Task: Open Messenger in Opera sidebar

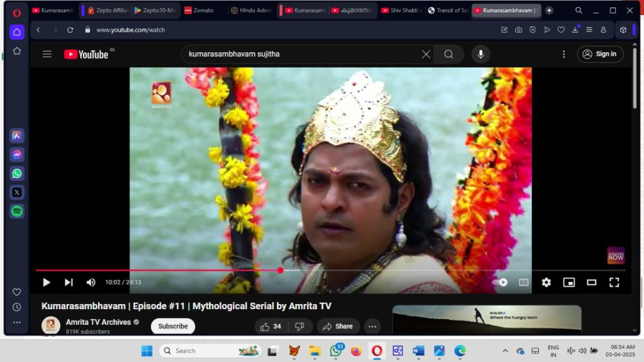Action: (x=17, y=155)
